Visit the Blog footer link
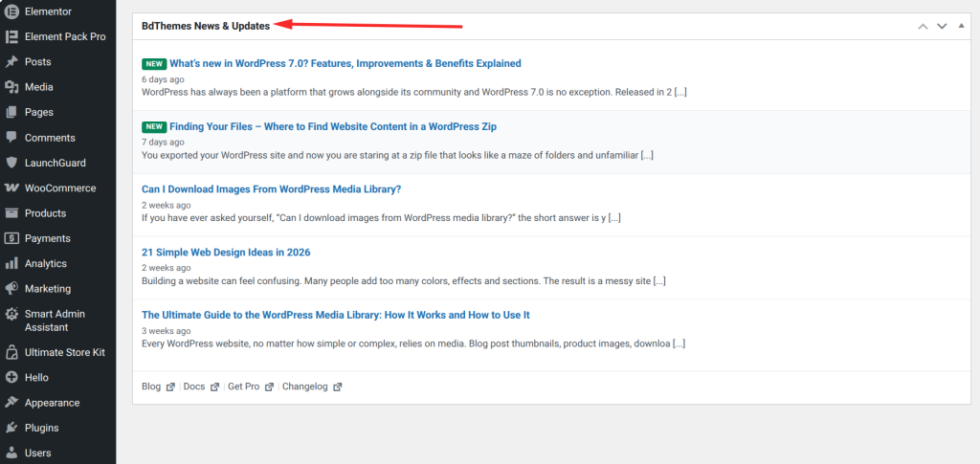980x464 pixels. tap(151, 387)
